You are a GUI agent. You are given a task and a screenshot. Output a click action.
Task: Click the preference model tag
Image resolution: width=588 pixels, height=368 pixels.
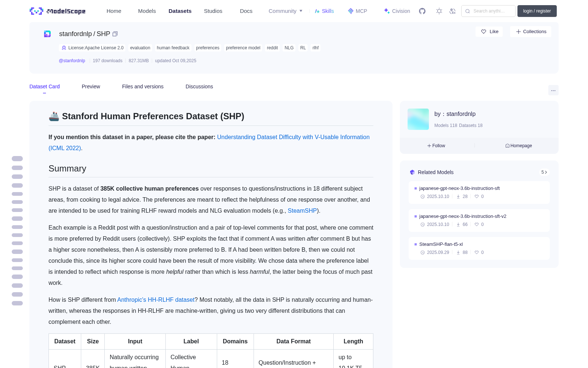(x=243, y=48)
